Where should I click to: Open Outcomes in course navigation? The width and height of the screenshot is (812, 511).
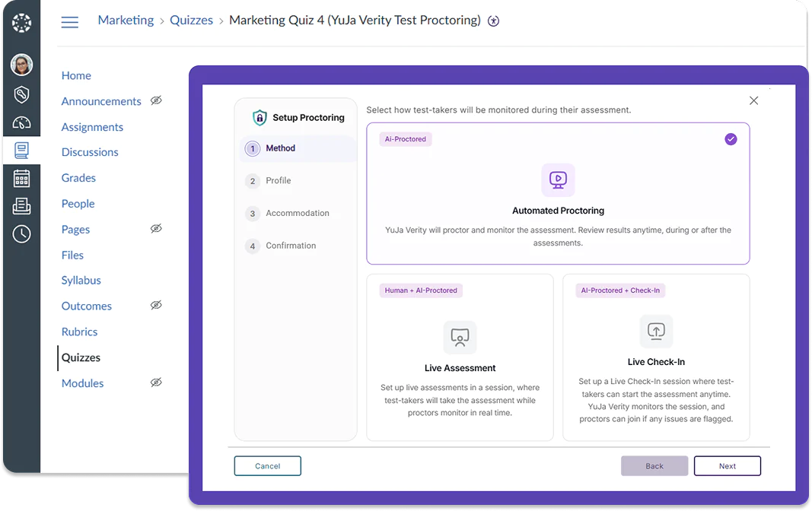[x=87, y=306]
